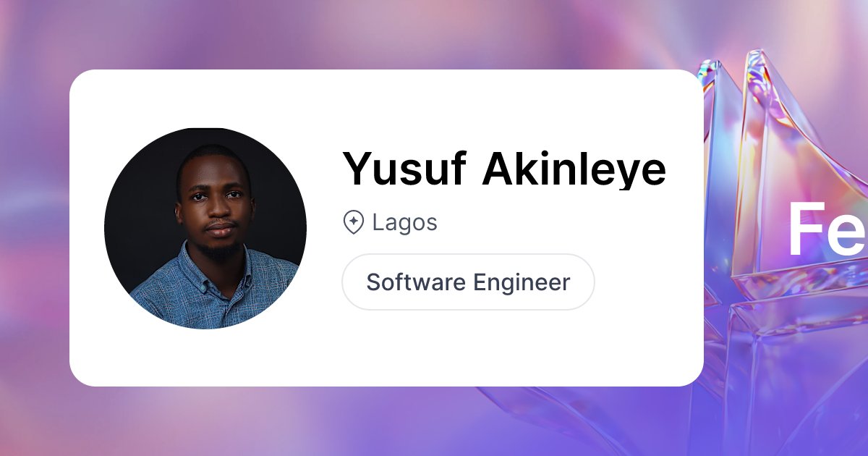The width and height of the screenshot is (868, 456).
Task: Click the location pin icon beside Lagos
Action: (353, 222)
